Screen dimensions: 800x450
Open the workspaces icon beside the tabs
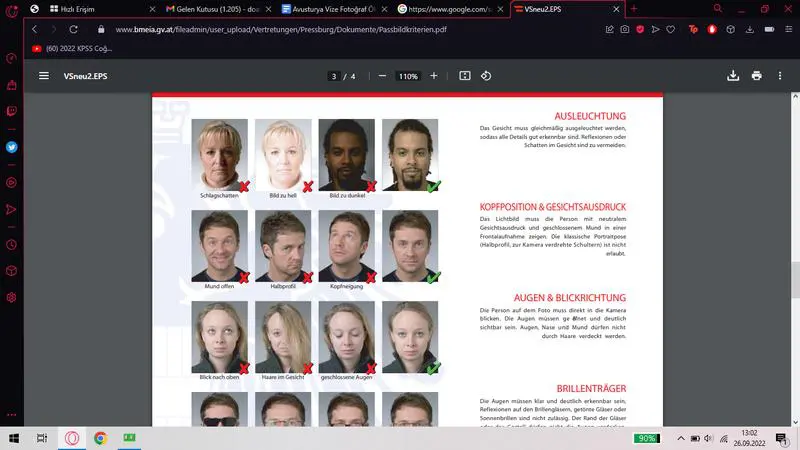coord(34,9)
